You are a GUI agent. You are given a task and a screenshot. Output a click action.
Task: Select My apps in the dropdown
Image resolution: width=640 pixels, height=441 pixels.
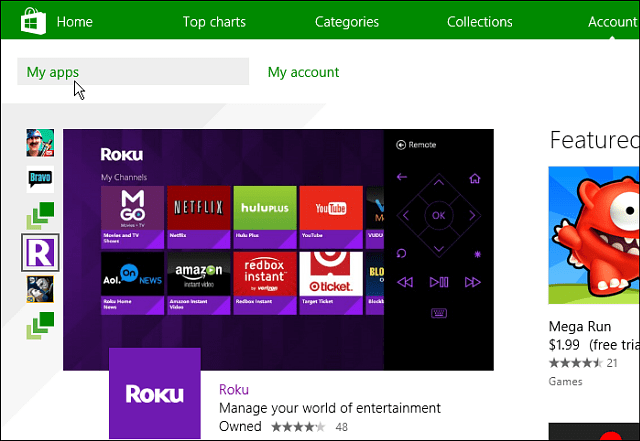click(x=133, y=71)
